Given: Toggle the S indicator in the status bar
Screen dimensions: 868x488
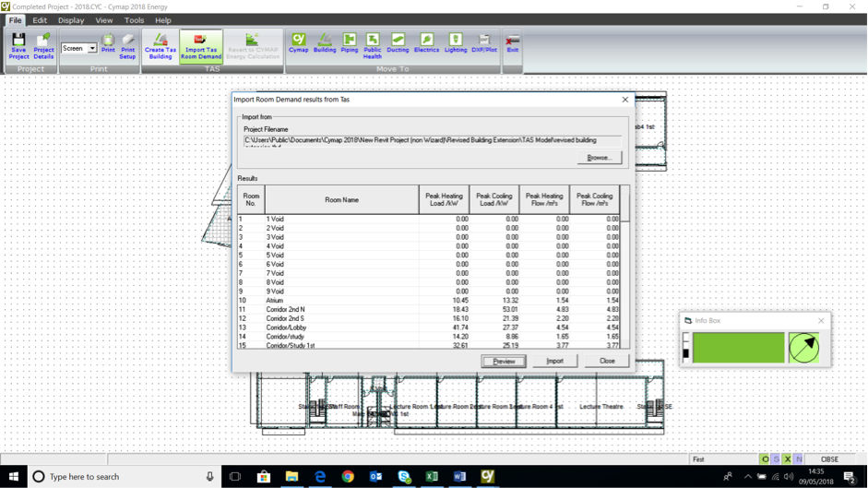Looking at the screenshot, I should pyautogui.click(x=776, y=459).
